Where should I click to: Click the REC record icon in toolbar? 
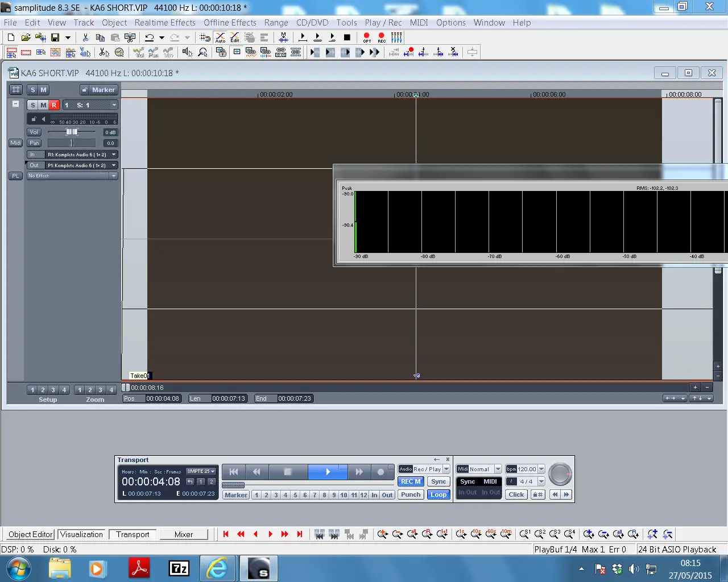(x=382, y=38)
